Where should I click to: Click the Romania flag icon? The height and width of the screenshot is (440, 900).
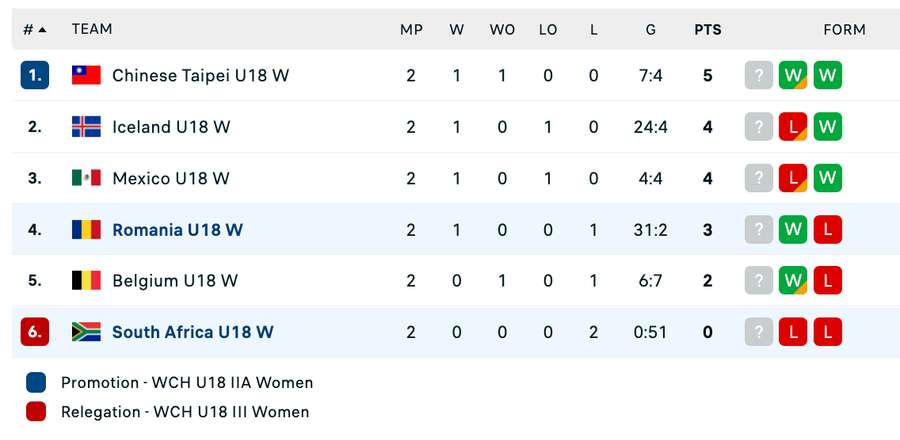[x=86, y=230]
